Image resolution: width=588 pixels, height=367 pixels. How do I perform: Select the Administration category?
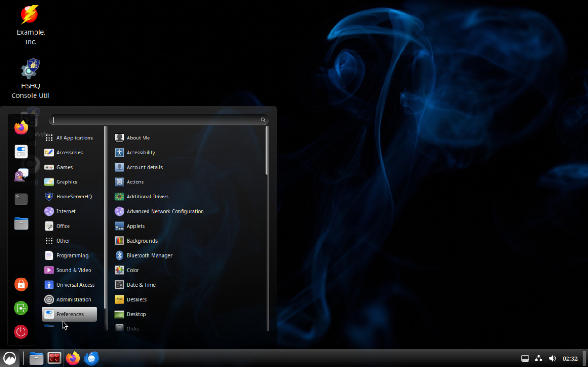73,299
